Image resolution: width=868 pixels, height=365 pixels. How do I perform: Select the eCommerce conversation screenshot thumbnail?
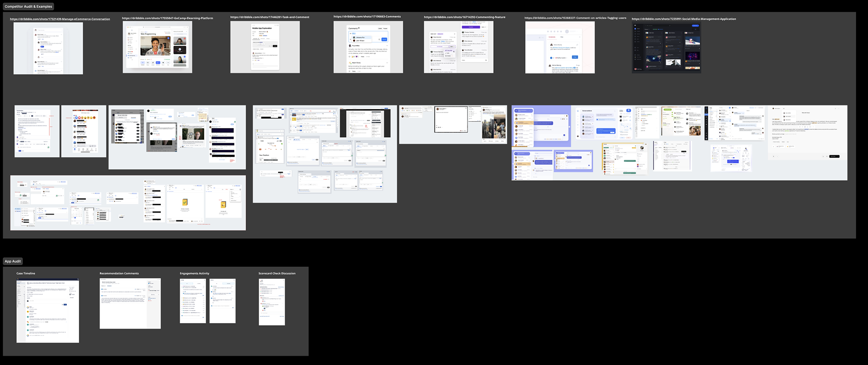pyautogui.click(x=48, y=48)
